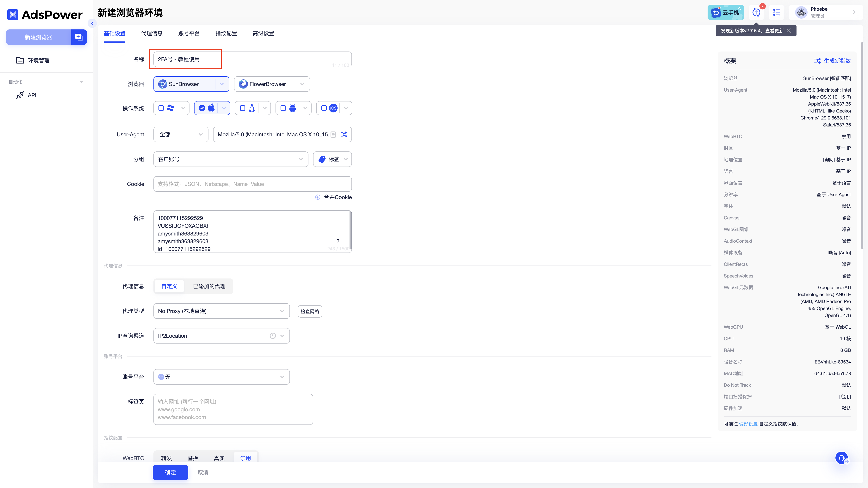
Task: Open the update notification icon with the badge
Action: (756, 12)
